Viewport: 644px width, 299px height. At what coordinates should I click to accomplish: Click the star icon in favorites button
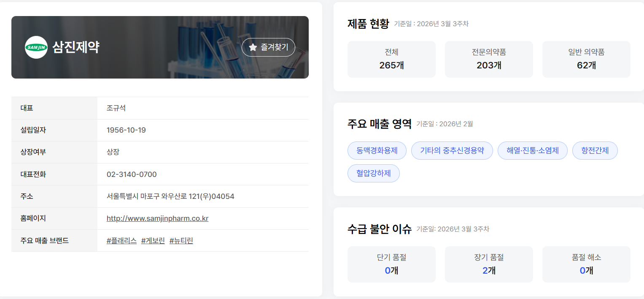point(253,47)
